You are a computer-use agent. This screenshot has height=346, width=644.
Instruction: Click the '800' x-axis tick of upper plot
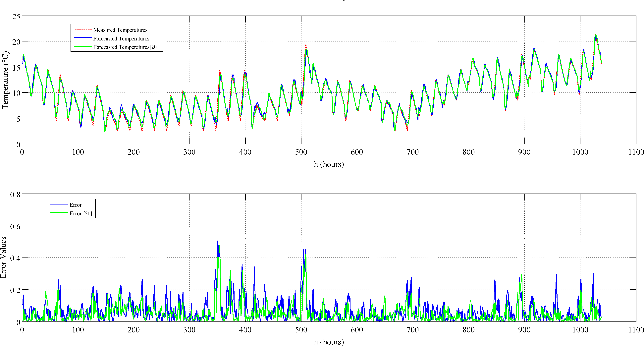pyautogui.click(x=468, y=152)
